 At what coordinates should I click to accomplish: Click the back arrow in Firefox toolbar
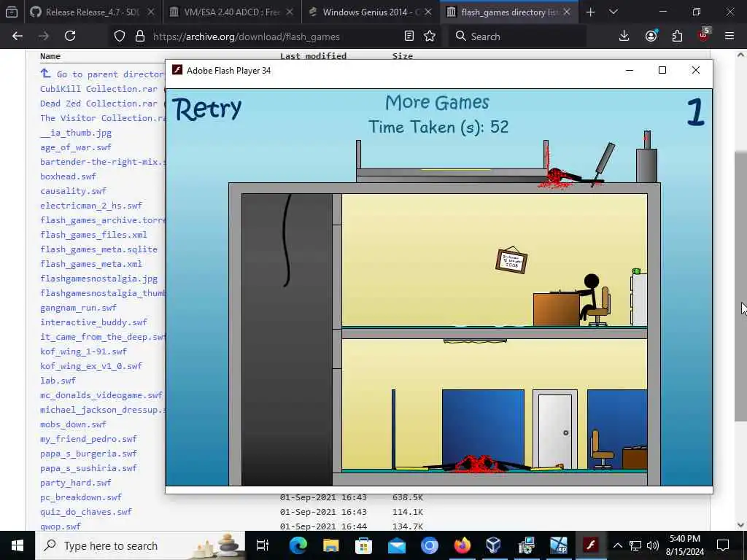click(18, 36)
